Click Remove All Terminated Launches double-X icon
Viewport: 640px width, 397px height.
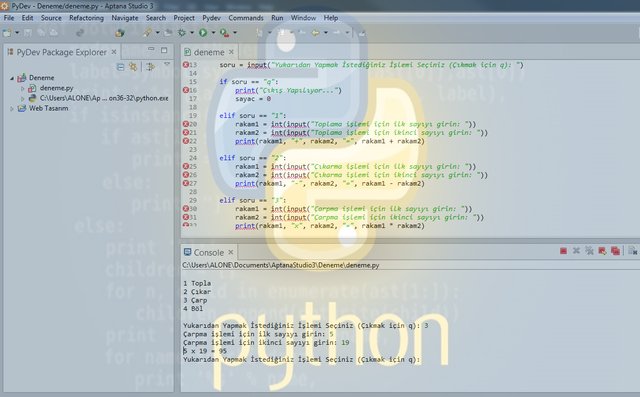coord(589,251)
